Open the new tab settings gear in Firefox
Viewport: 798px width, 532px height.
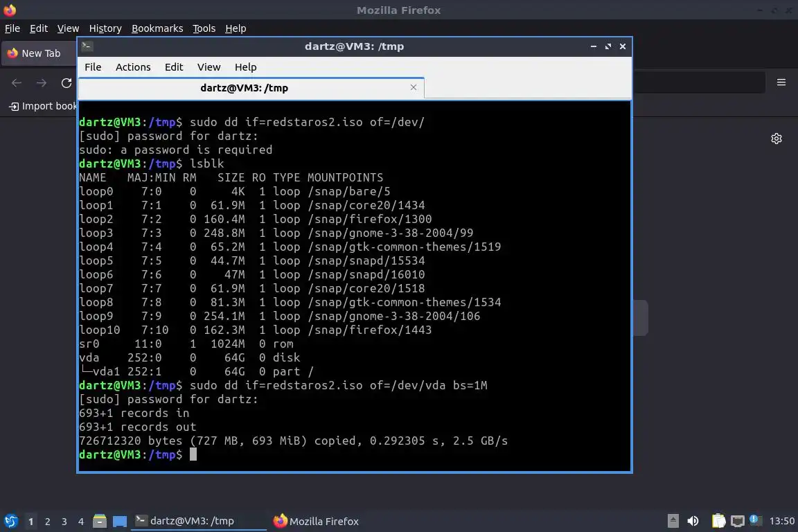click(776, 139)
